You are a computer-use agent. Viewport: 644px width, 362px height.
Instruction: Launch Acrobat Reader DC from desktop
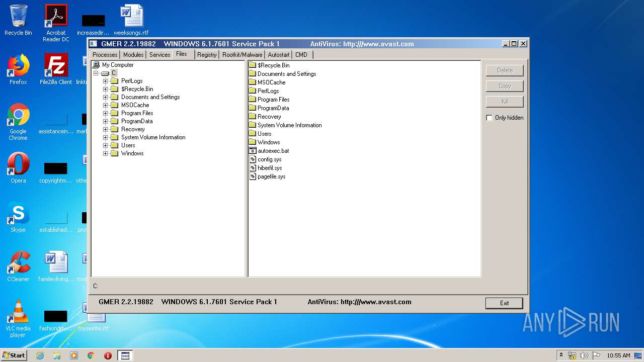56,23
